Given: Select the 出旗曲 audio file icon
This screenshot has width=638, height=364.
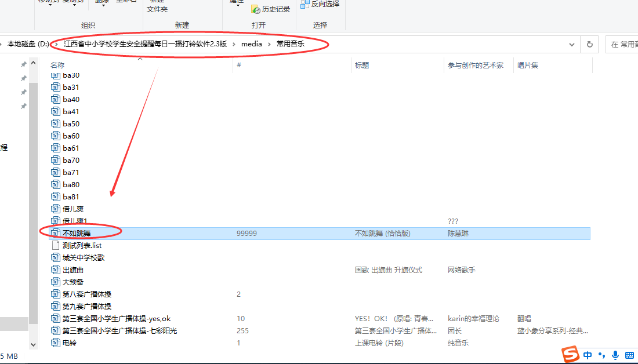Looking at the screenshot, I should click(55, 270).
